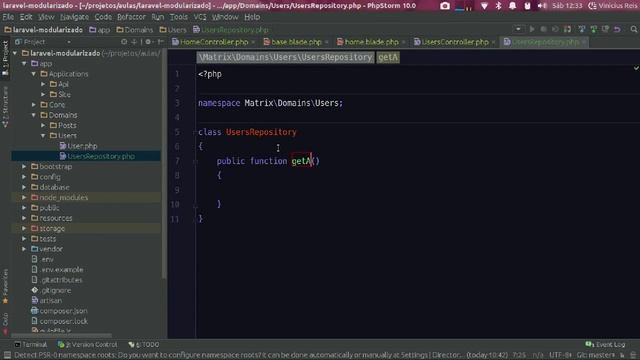Select composer.json file
The image size is (640, 360).
59,311
